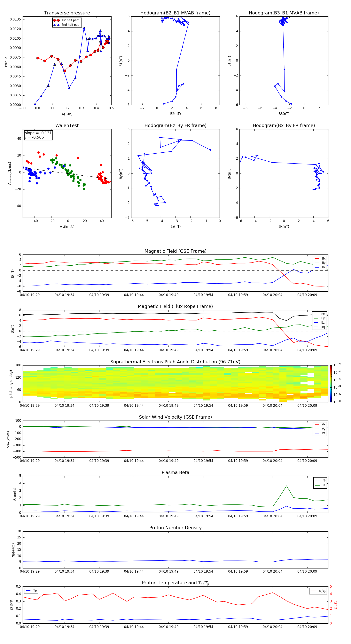
Task: Click 'By' in the GSE frame legend
Action: coord(320,263)
